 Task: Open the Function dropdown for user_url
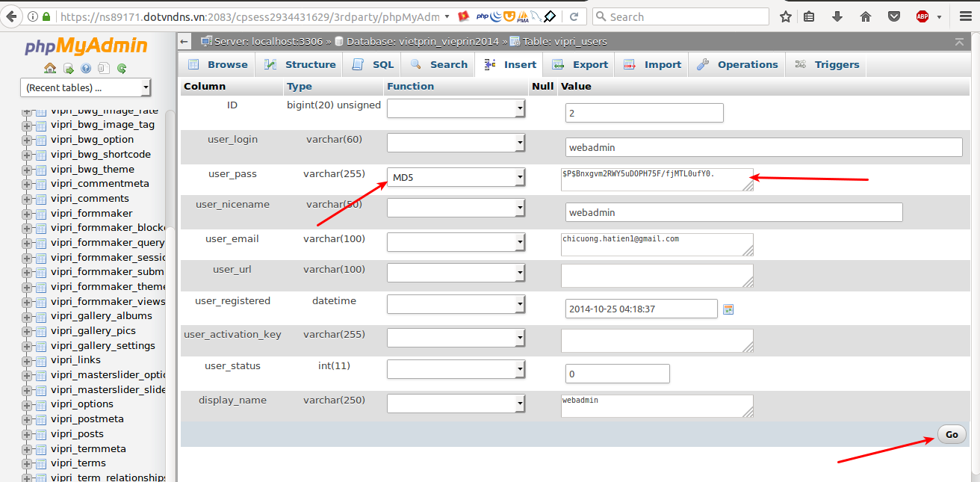click(x=456, y=273)
